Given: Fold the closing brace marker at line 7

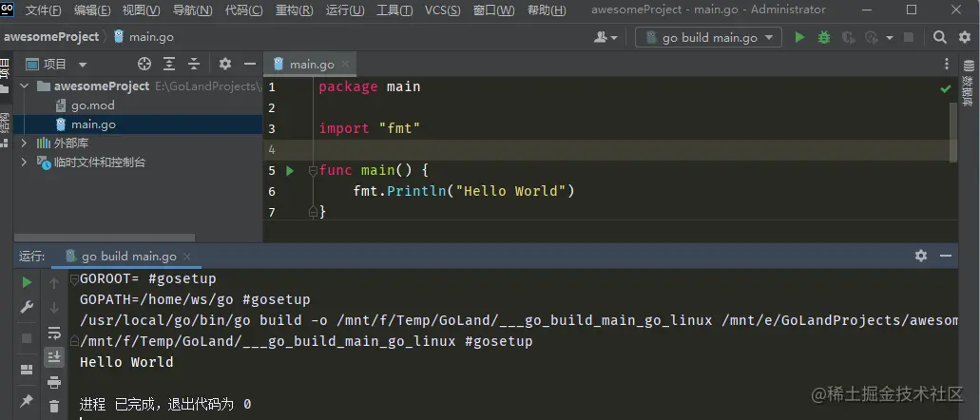Looking at the screenshot, I should [x=313, y=213].
